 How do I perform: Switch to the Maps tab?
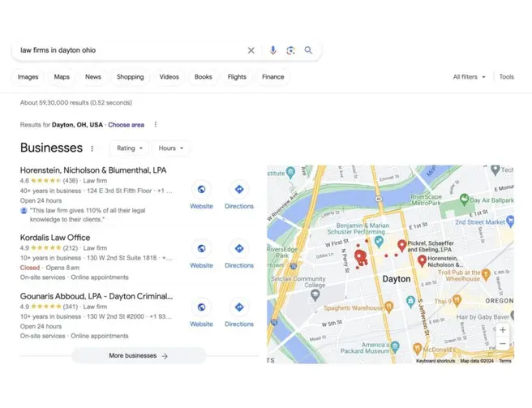click(x=62, y=77)
